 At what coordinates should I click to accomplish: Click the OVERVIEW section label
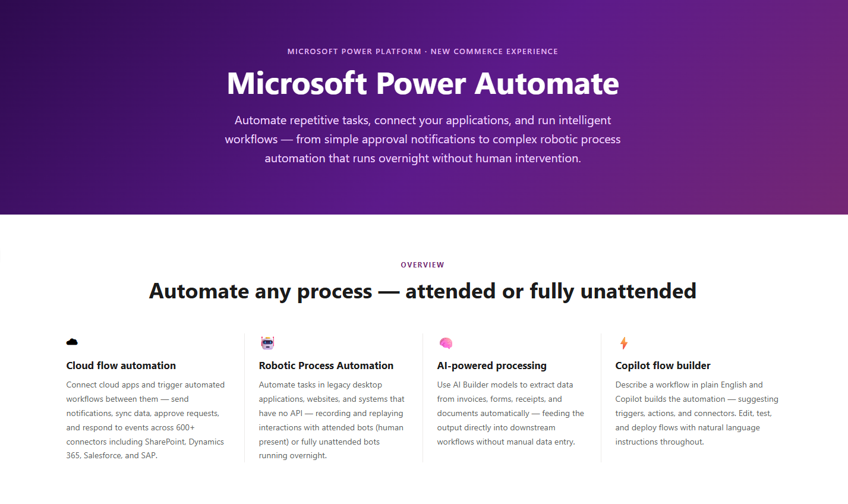(x=423, y=265)
